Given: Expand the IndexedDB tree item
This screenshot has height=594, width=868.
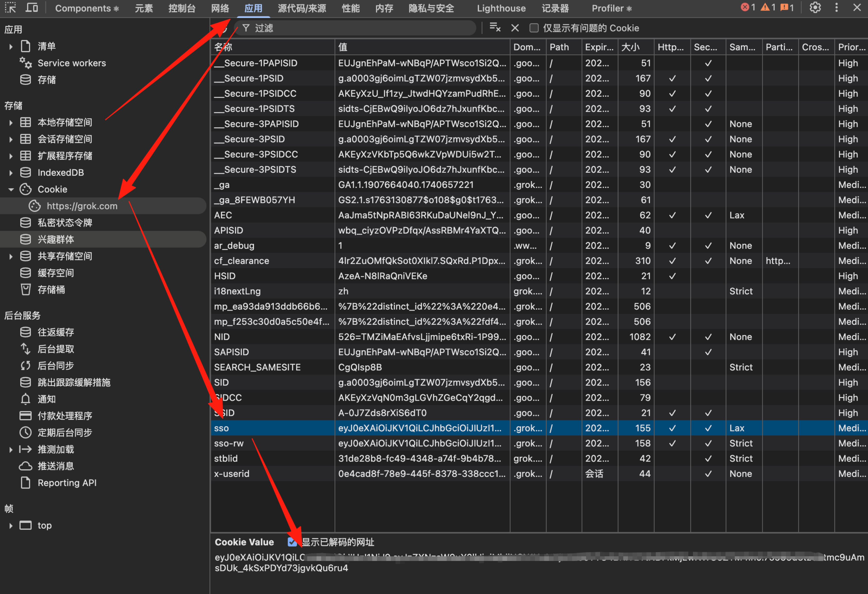Looking at the screenshot, I should tap(11, 173).
